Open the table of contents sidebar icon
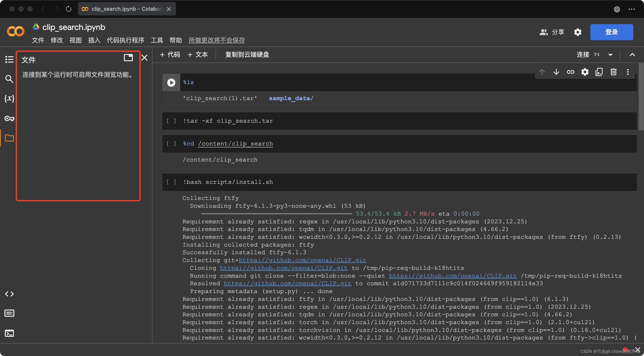This screenshot has width=644, height=356. pyautogui.click(x=9, y=59)
